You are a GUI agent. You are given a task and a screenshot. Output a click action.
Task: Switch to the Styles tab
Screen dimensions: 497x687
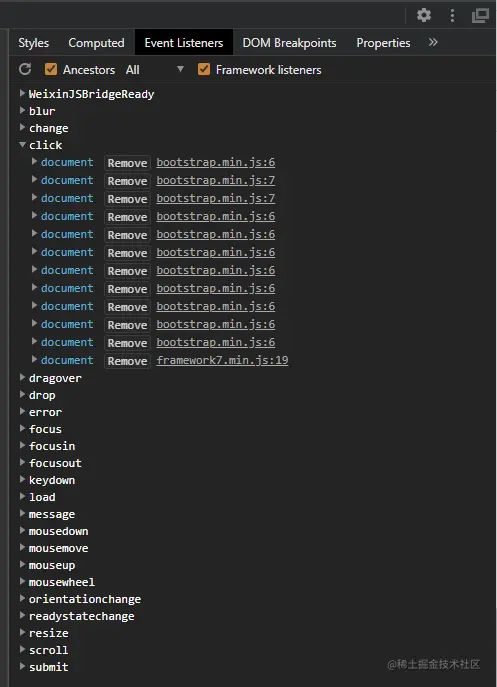(x=34, y=43)
